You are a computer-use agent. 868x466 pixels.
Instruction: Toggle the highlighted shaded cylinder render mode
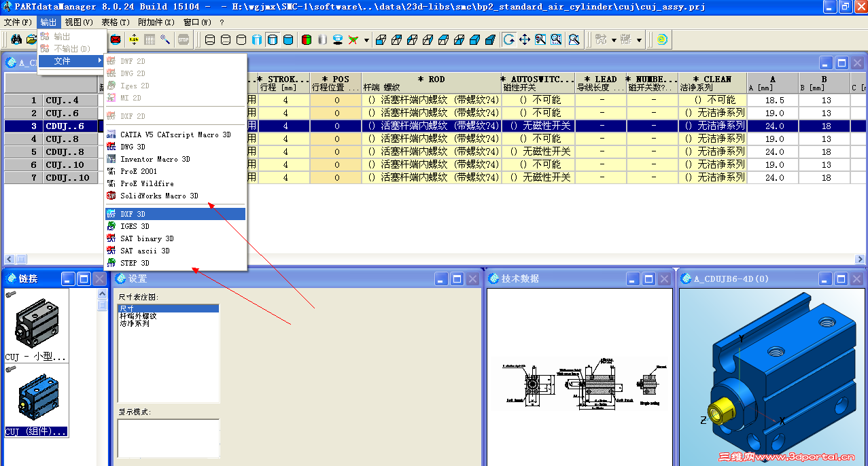coord(274,39)
